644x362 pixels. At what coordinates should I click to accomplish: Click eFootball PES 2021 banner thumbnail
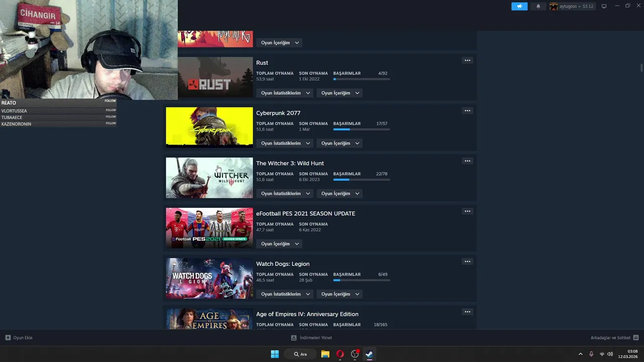(209, 228)
